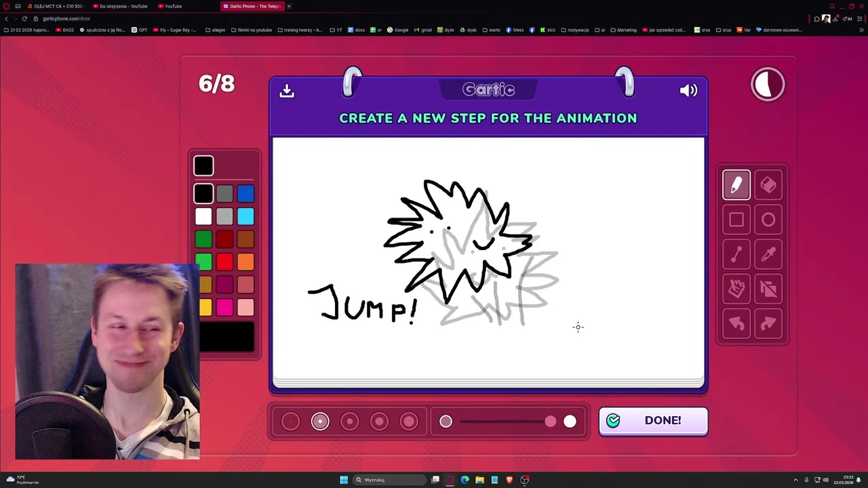Switch to the YouTube browser tab
This screenshot has height=488, width=868.
(x=170, y=6)
